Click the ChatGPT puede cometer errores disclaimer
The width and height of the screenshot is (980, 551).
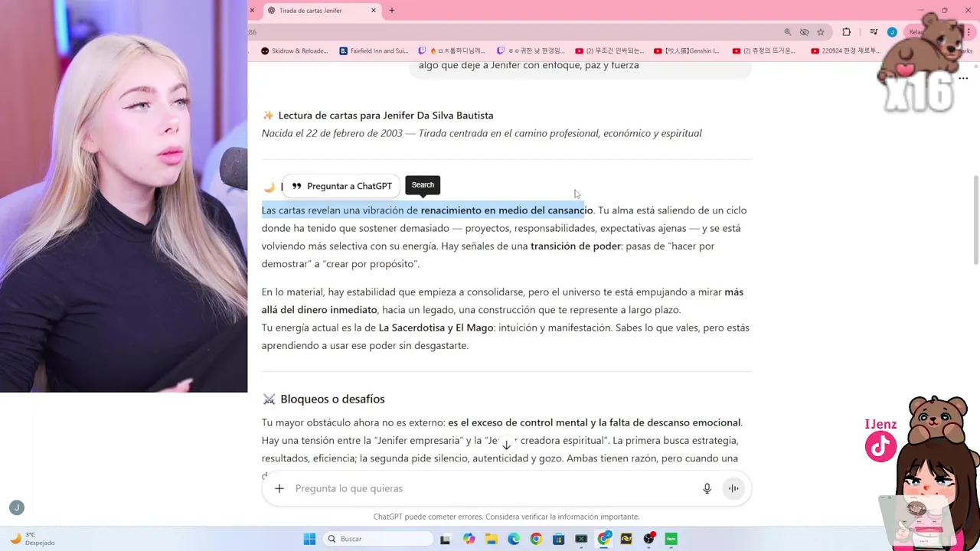(x=506, y=517)
